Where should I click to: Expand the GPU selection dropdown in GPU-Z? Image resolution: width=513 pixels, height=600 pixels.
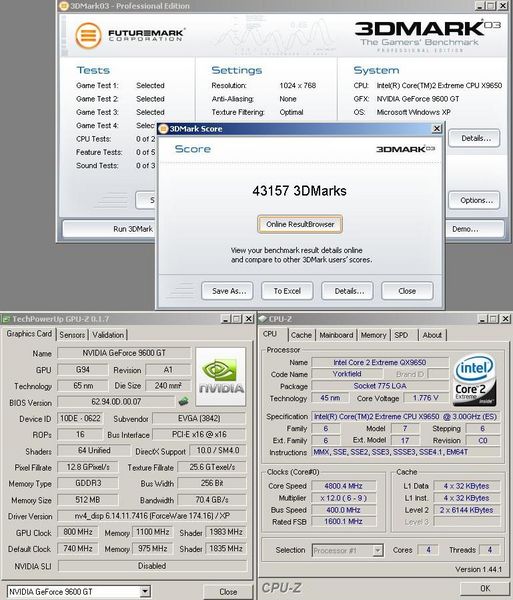pos(145,592)
